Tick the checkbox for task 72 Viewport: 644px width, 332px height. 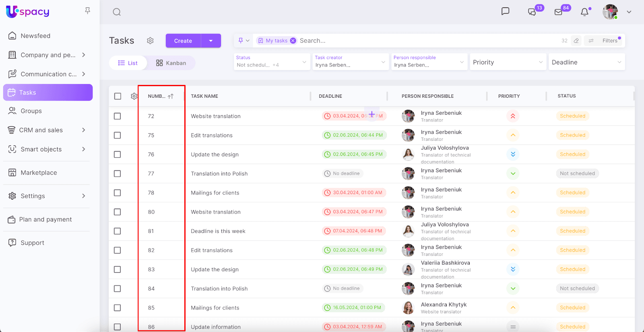(x=118, y=116)
